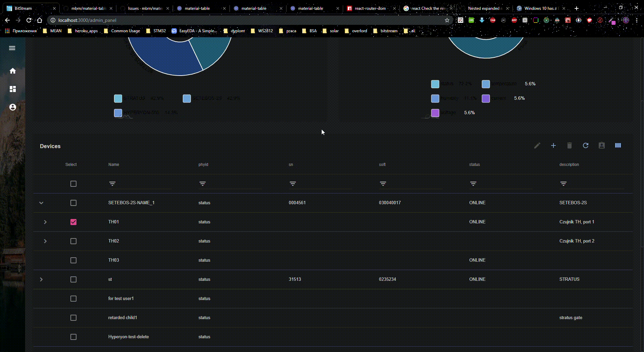The width and height of the screenshot is (644, 352).
Task: Open the export/details badge icon in Devices toolbar
Action: (x=602, y=145)
